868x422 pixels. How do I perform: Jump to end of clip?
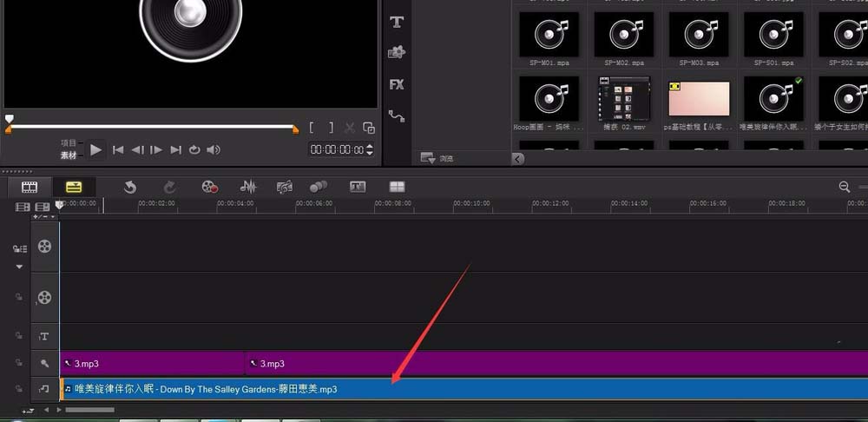[x=176, y=149]
